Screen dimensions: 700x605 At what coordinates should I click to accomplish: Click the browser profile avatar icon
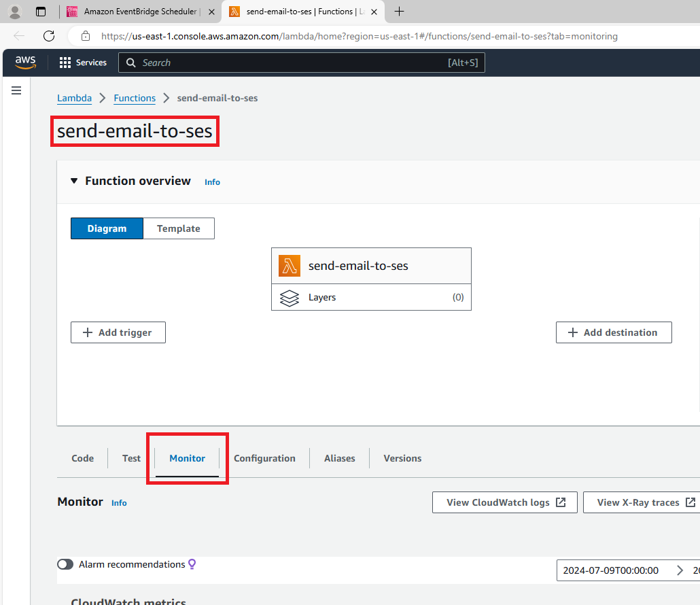coord(15,12)
